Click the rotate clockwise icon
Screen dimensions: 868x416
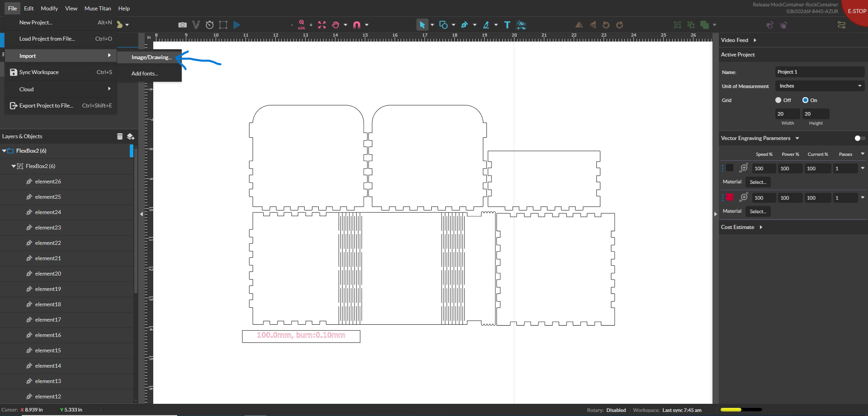[x=620, y=25]
